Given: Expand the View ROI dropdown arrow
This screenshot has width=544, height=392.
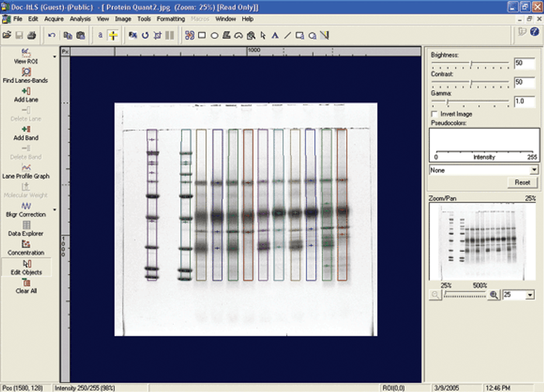Looking at the screenshot, I should point(54,57).
